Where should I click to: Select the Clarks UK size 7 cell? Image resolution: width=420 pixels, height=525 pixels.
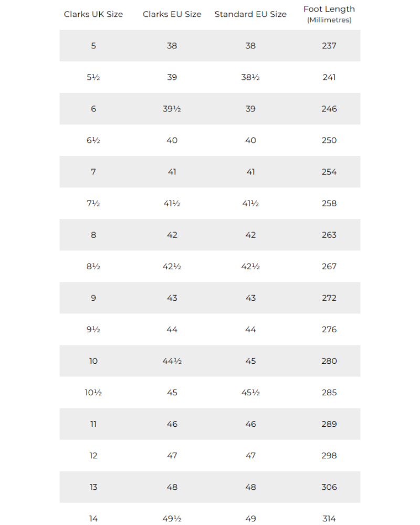(x=93, y=172)
